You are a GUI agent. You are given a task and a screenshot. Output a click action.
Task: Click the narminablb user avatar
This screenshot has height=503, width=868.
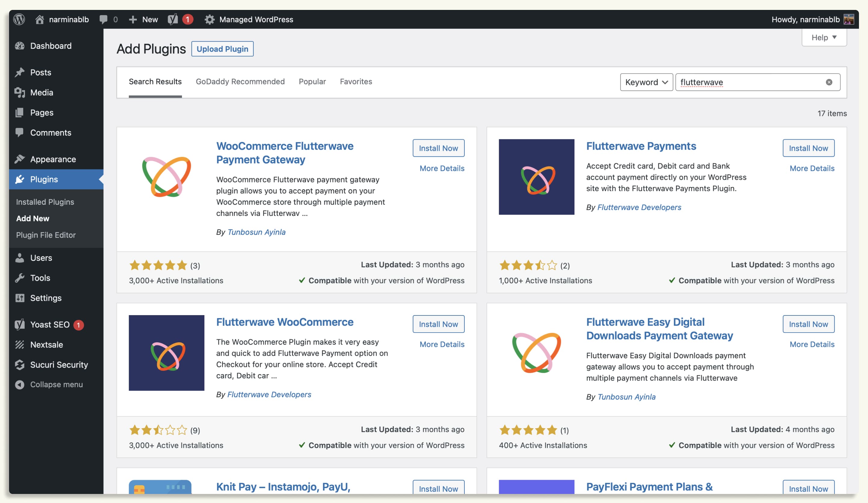pyautogui.click(x=848, y=19)
